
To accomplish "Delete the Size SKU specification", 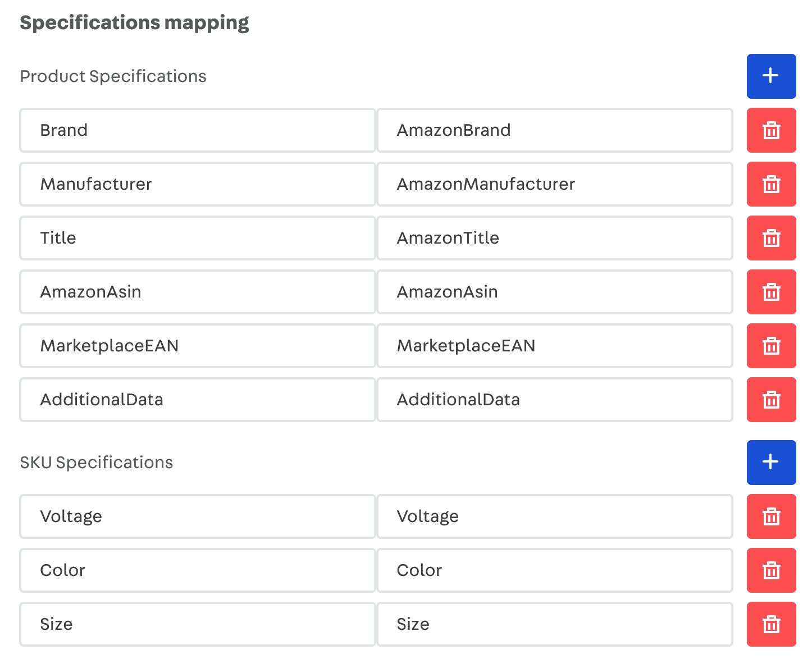I will click(x=771, y=624).
